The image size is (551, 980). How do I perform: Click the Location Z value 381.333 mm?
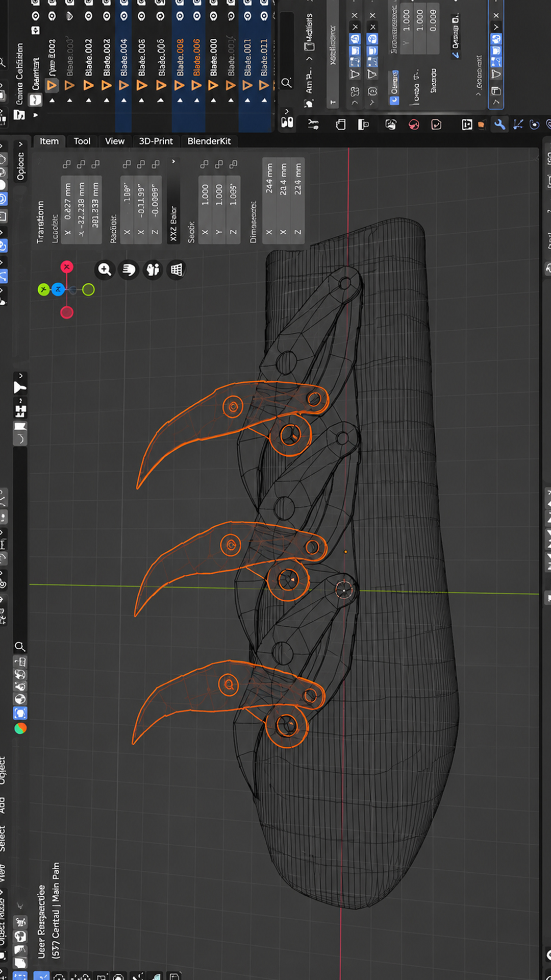click(95, 209)
